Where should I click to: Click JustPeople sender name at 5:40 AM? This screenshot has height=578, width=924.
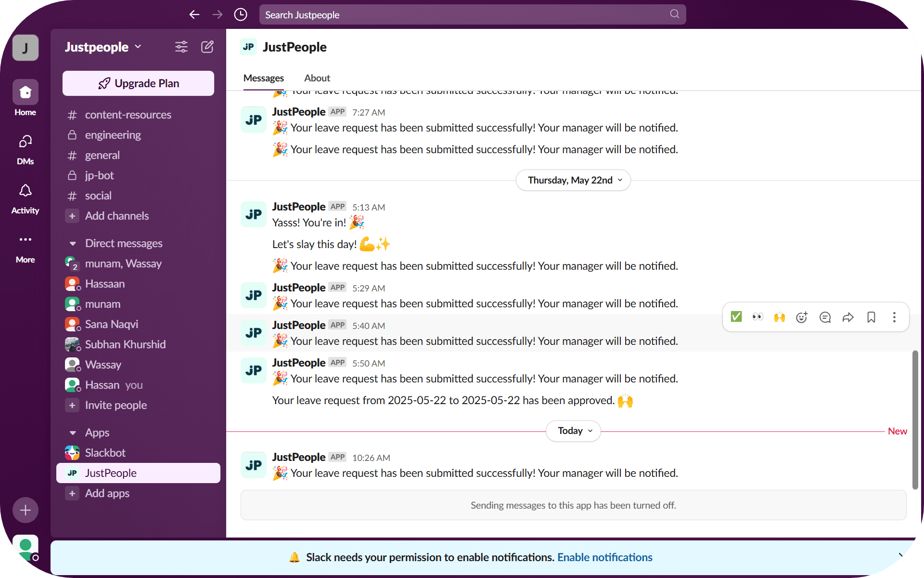(x=299, y=325)
